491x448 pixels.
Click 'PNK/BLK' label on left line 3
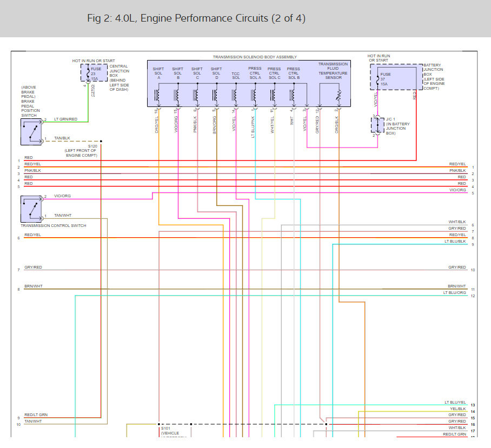(32, 171)
